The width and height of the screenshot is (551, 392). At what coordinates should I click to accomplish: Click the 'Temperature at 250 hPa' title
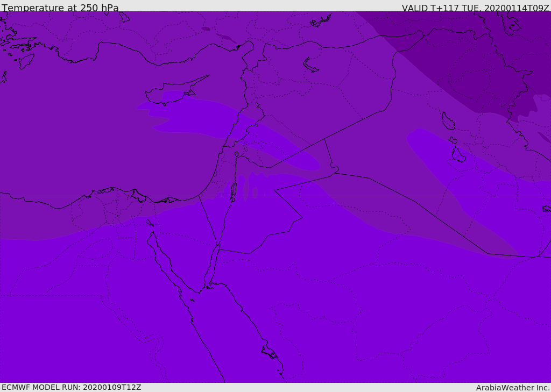tap(60, 8)
